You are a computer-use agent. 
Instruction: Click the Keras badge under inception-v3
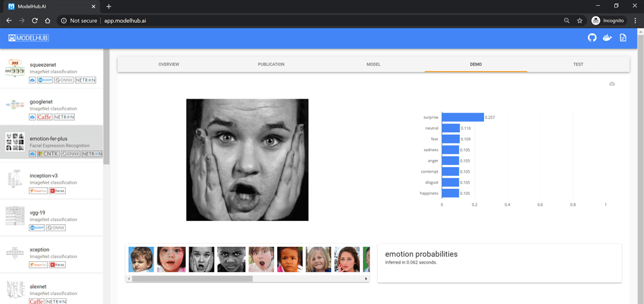pyautogui.click(x=57, y=191)
